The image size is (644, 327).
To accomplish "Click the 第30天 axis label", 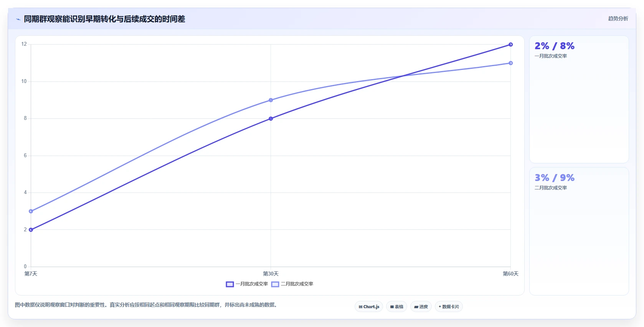I will [x=271, y=274].
